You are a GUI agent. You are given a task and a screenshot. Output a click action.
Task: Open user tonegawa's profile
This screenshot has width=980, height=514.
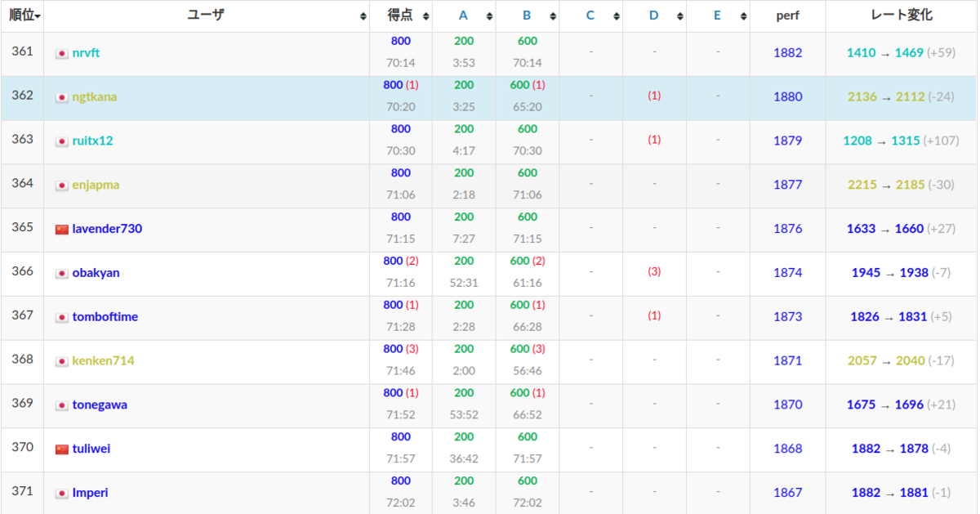point(100,405)
